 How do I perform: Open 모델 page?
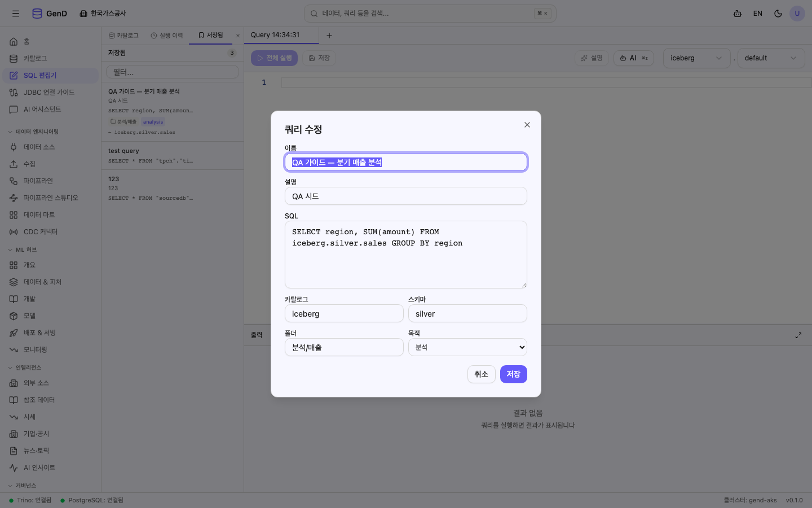pos(51,316)
